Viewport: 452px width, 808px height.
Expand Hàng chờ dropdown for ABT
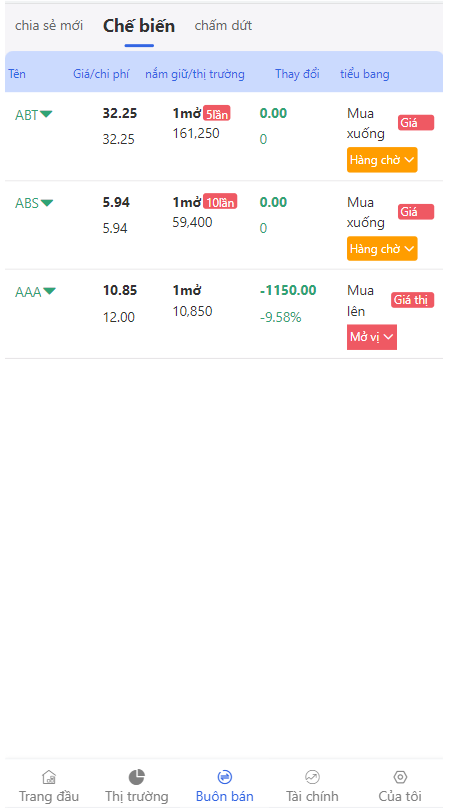click(x=382, y=160)
